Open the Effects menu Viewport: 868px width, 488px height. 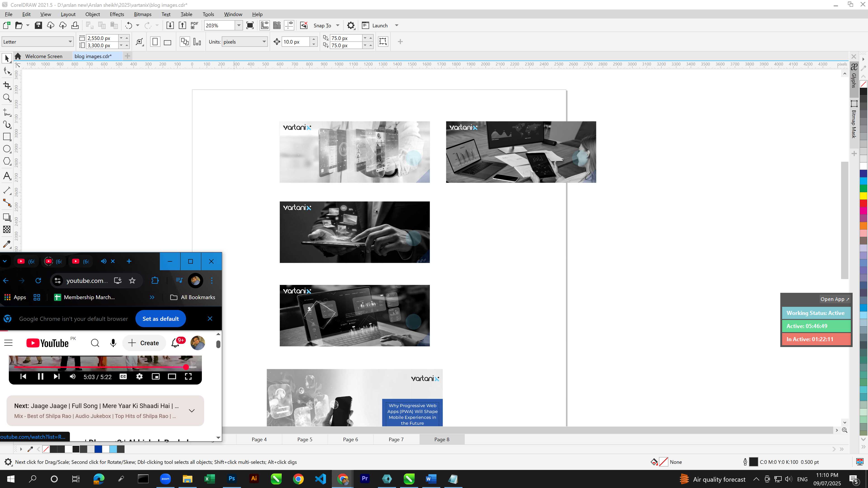coord(117,14)
